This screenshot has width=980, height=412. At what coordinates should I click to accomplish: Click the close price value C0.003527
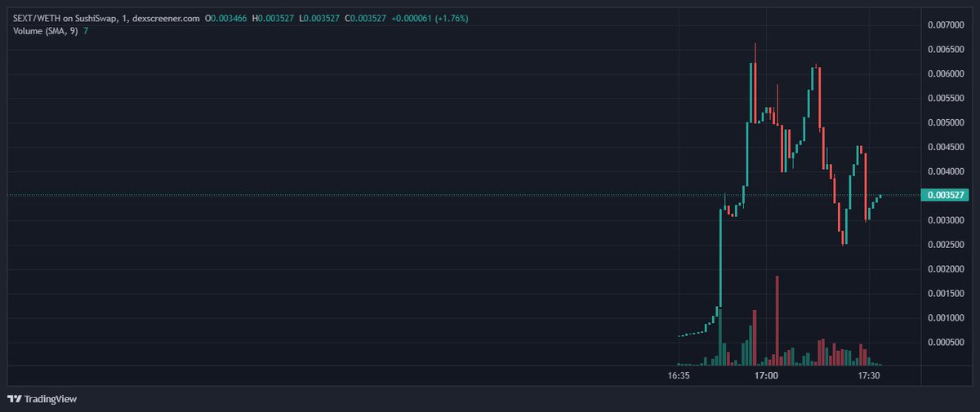point(367,18)
